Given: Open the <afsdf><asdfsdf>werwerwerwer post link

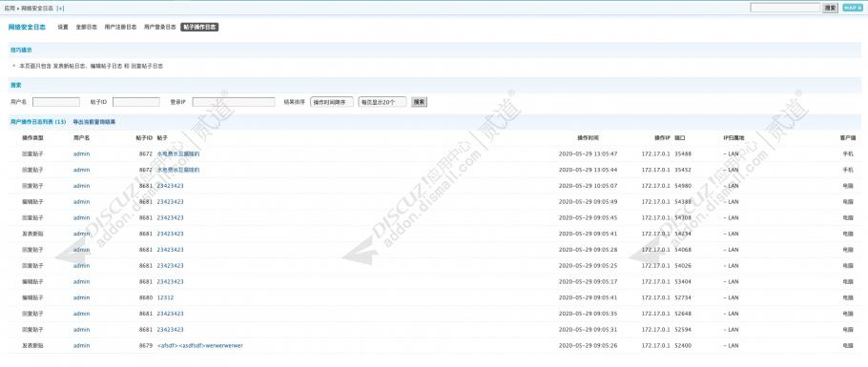Looking at the screenshot, I should coord(200,345).
